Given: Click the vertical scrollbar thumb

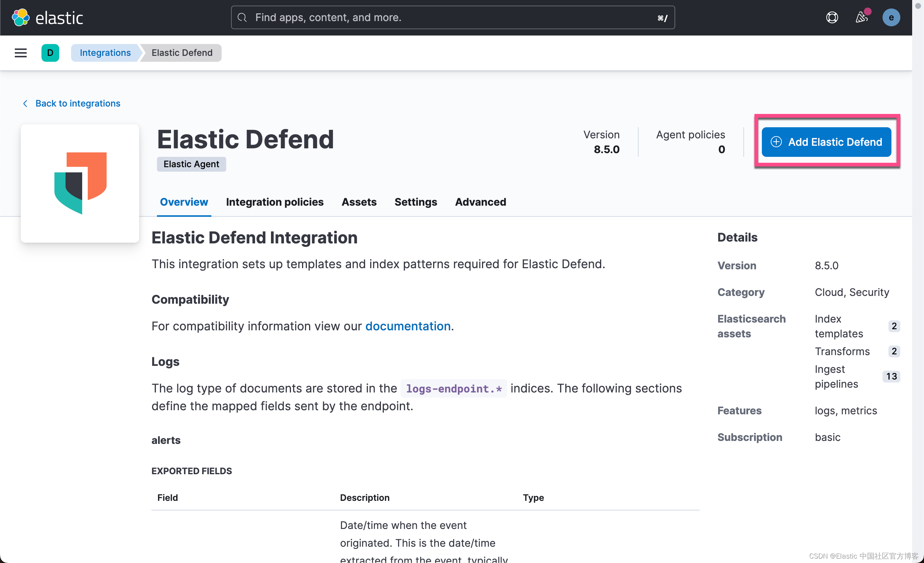Looking at the screenshot, I should pos(918,6).
